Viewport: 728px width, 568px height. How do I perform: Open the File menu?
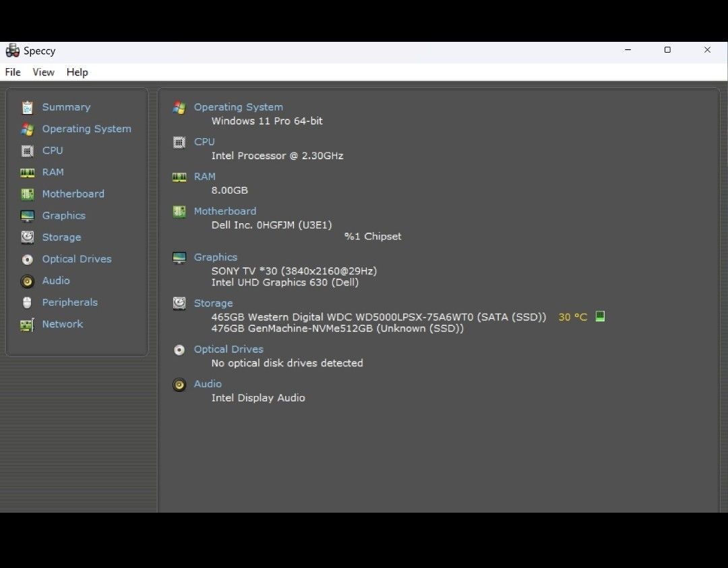(13, 72)
